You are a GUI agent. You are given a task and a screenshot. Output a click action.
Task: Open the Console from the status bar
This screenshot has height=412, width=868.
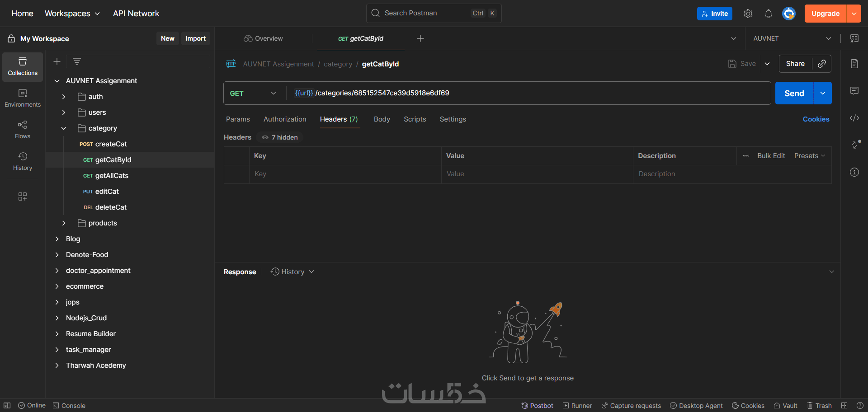tap(69, 406)
